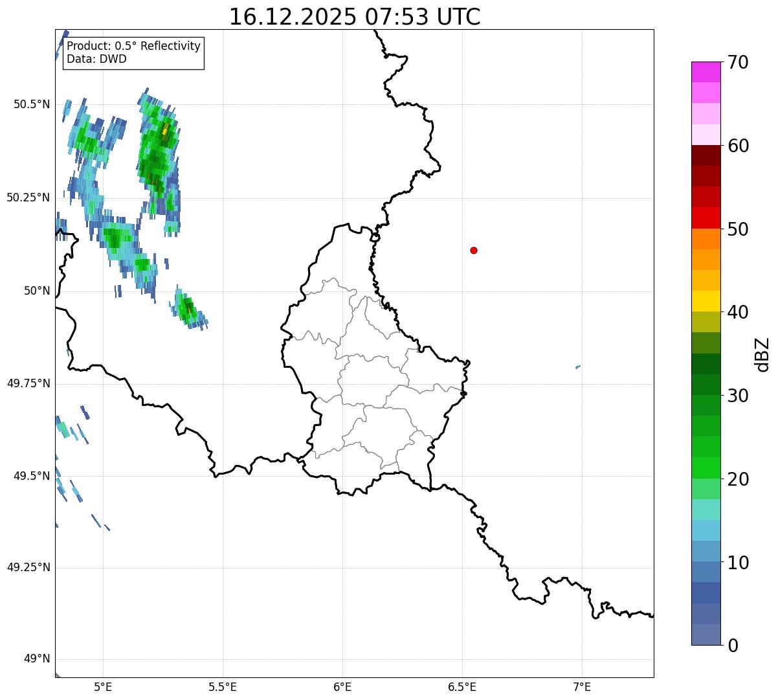This screenshot has height=700, width=778.
Task: Click the title '16.12.2025 07:53 UTC'
Action: (x=355, y=17)
